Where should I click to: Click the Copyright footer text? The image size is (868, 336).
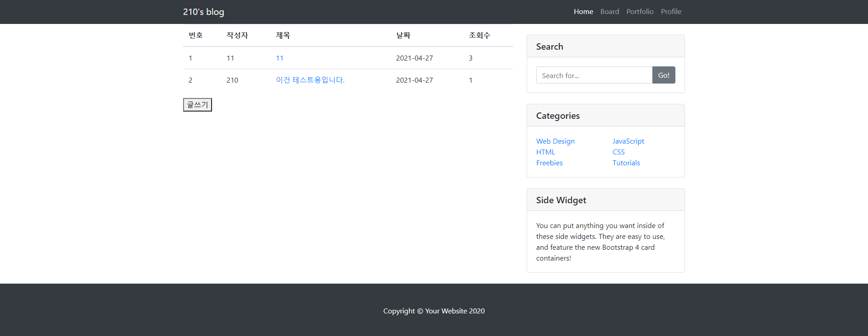tap(434, 311)
